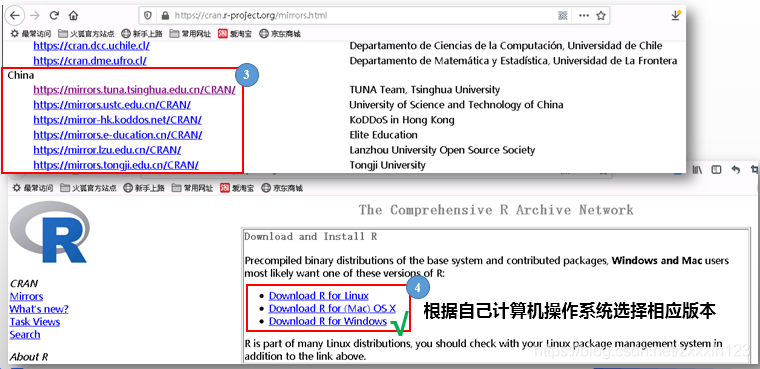Open the mirrors.ustc.edu.cn CRAN link
This screenshot has width=760, height=369.
click(112, 105)
